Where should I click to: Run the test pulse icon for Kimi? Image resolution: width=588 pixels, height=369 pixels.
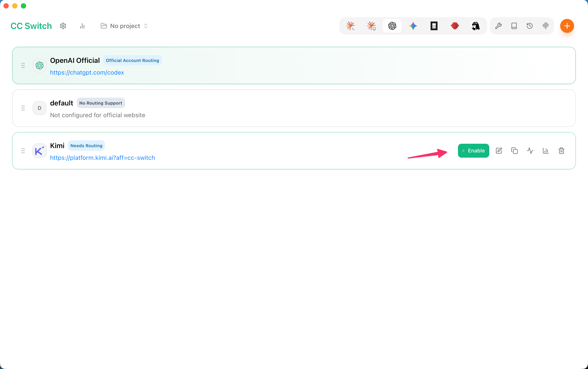click(530, 151)
